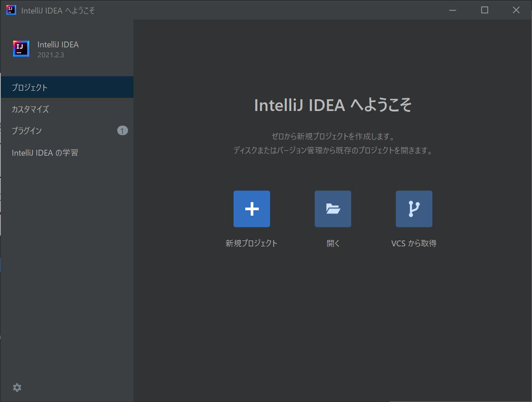Close the IntelliJ IDEA welcome window
The height and width of the screenshot is (402, 532).
(x=516, y=10)
